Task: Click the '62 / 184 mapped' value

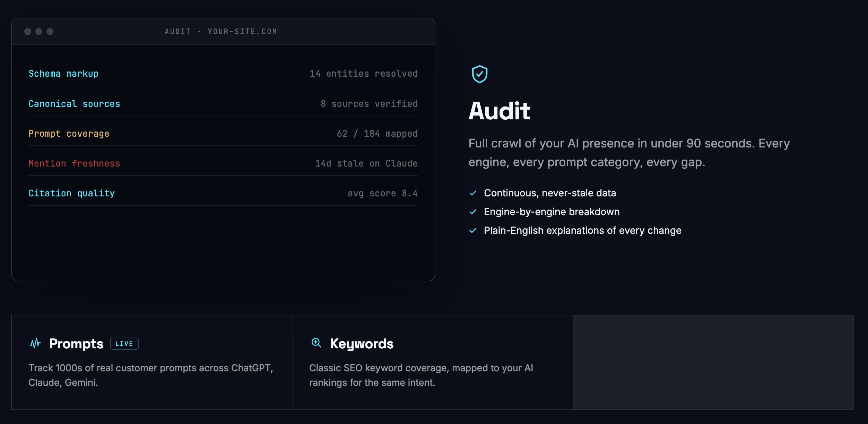Action: click(377, 134)
